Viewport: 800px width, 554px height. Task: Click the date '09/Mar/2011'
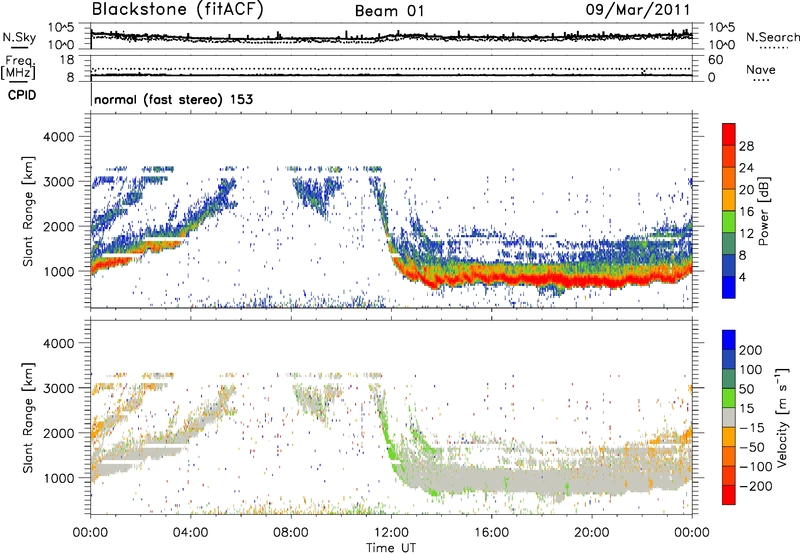(637, 9)
